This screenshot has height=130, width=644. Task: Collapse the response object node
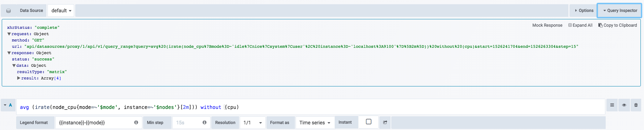(9, 53)
